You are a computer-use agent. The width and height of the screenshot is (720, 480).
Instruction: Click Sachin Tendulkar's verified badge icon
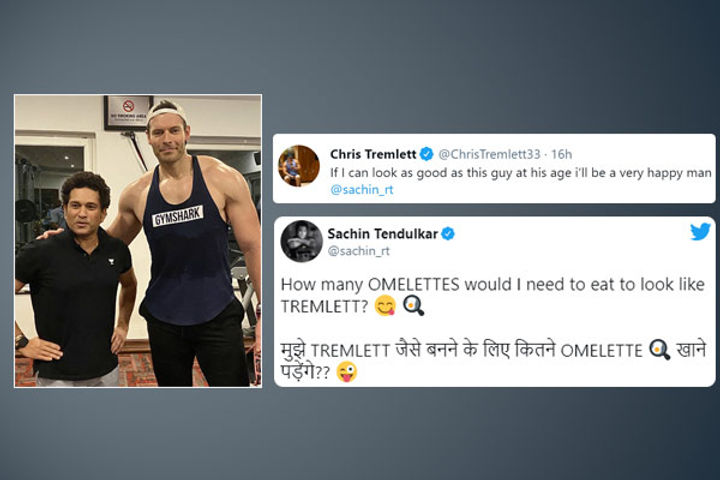click(448, 234)
